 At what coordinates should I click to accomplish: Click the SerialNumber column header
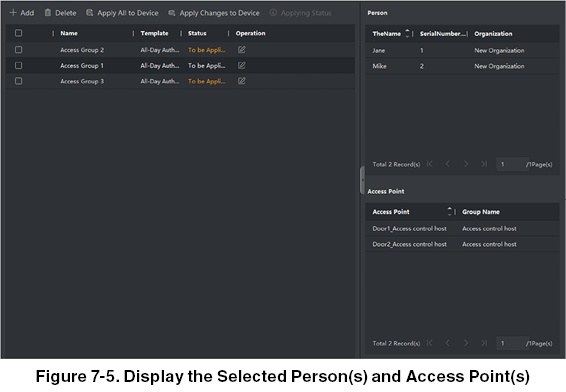(x=443, y=34)
